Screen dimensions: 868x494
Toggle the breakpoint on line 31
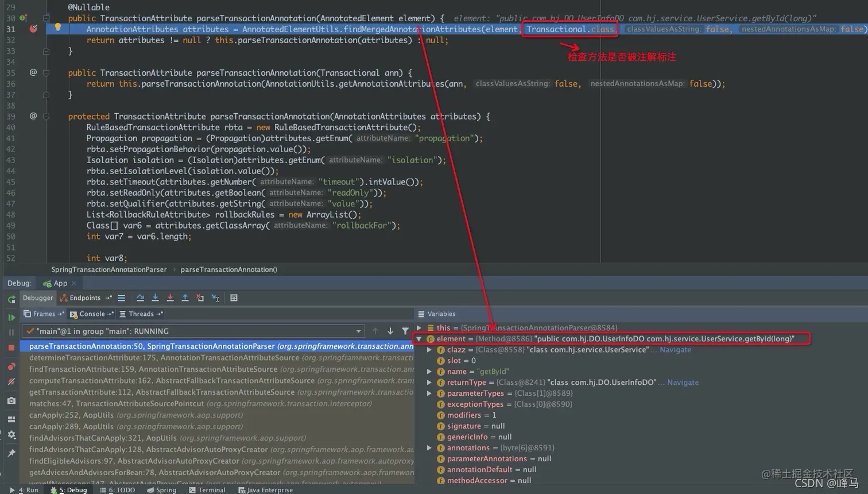33,29
